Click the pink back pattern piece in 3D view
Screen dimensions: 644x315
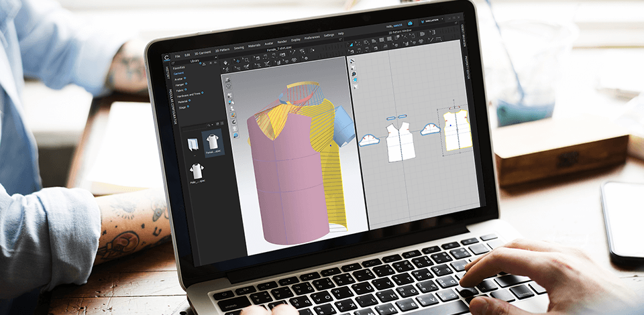[x=288, y=180]
